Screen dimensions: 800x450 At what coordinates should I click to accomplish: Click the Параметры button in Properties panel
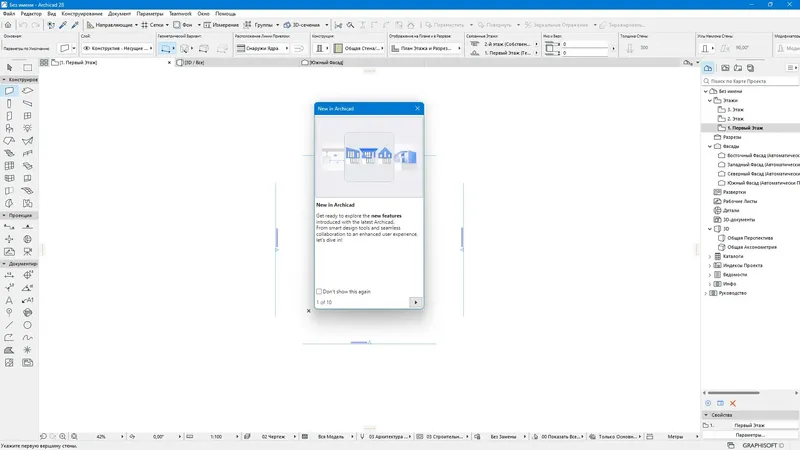pyautogui.click(x=749, y=435)
